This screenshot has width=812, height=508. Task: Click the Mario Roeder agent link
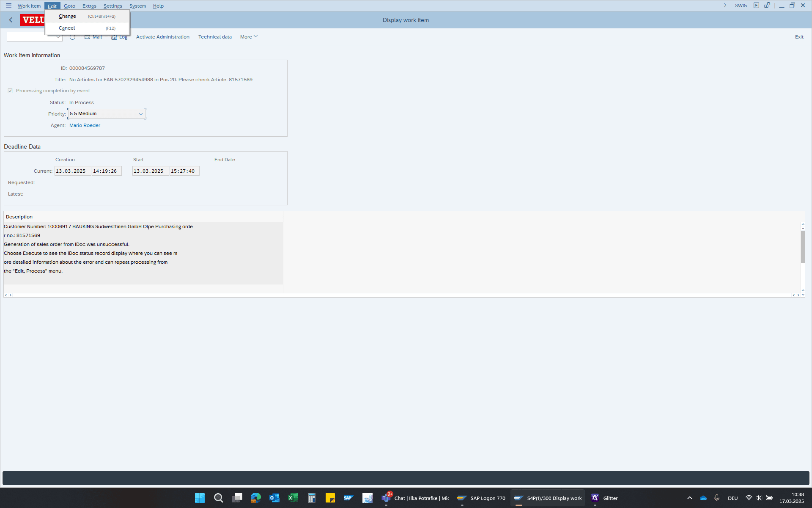[85, 125]
